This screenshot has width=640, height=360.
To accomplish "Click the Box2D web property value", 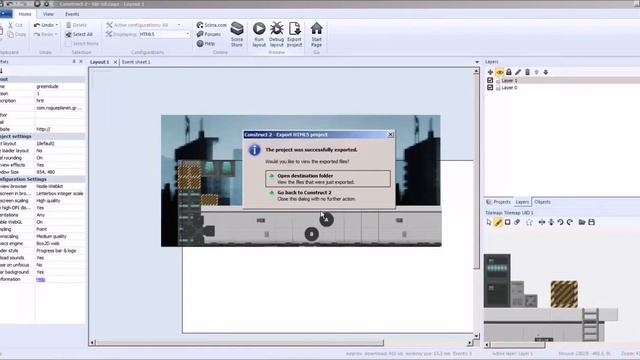I will point(48,243).
